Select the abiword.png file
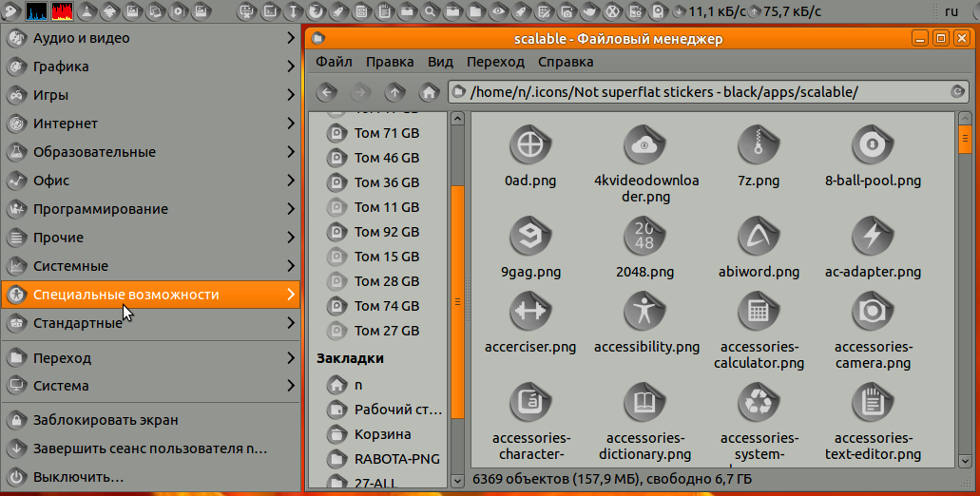The image size is (980, 496). (x=759, y=237)
